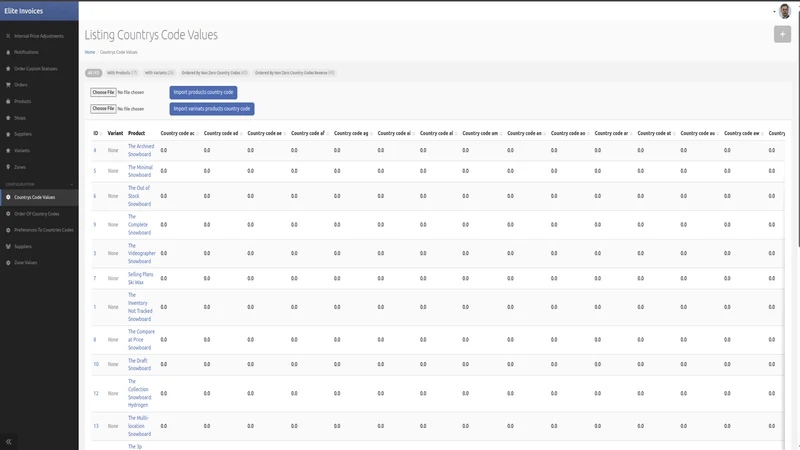Open record ID 13 link
The image size is (800, 450).
(x=96, y=426)
